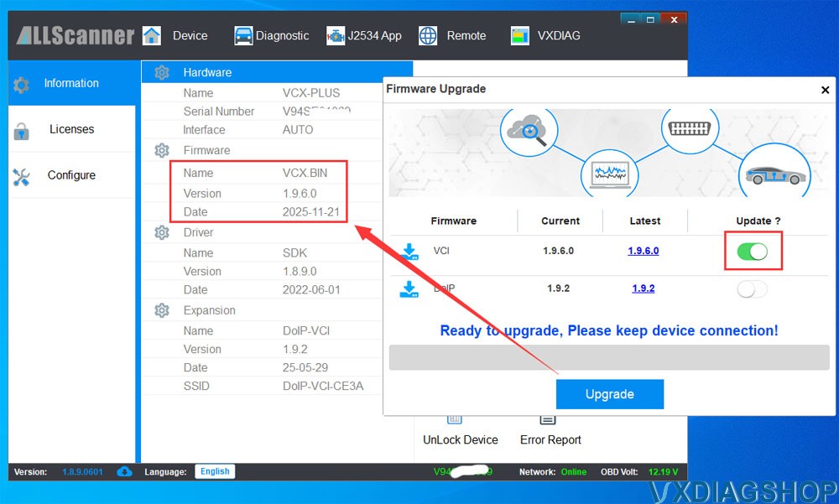Open the Diagnostic menu
The height and width of the screenshot is (504, 839).
(x=282, y=36)
